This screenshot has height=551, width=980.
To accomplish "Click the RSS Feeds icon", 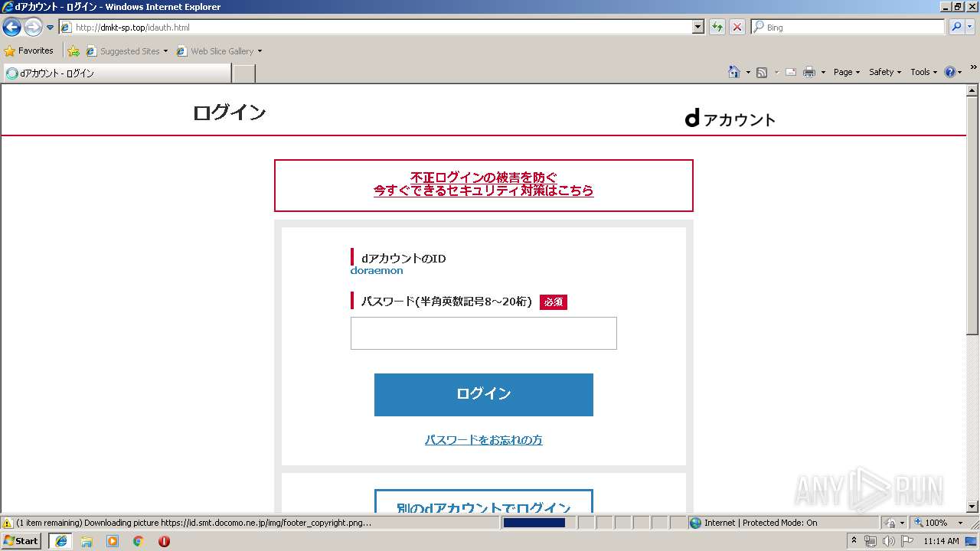I will pyautogui.click(x=762, y=72).
